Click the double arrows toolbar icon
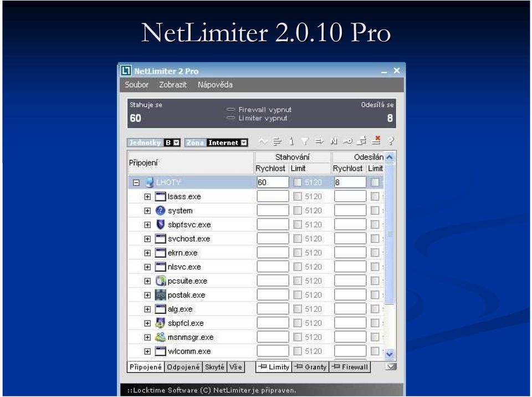The width and height of the screenshot is (532, 397). click(x=319, y=141)
